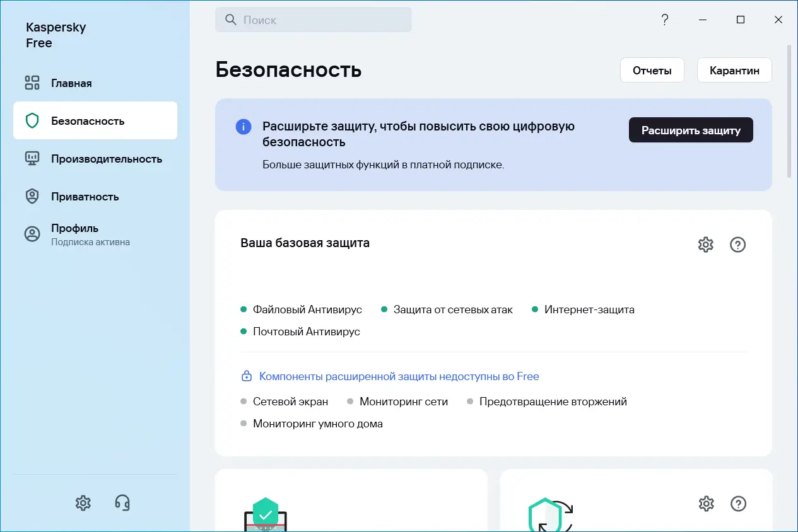Open the Главная section in the sidebar
Viewport: 798px width, 532px height.
pyautogui.click(x=71, y=83)
